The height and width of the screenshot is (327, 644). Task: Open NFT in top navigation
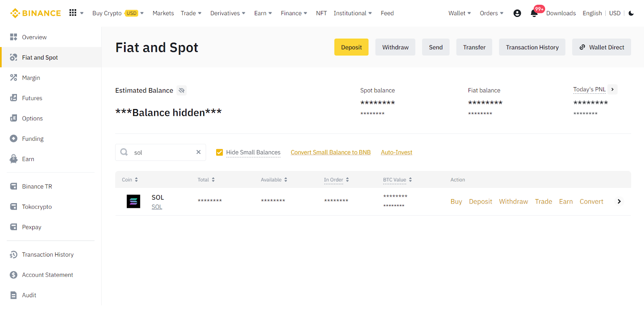[x=321, y=13]
